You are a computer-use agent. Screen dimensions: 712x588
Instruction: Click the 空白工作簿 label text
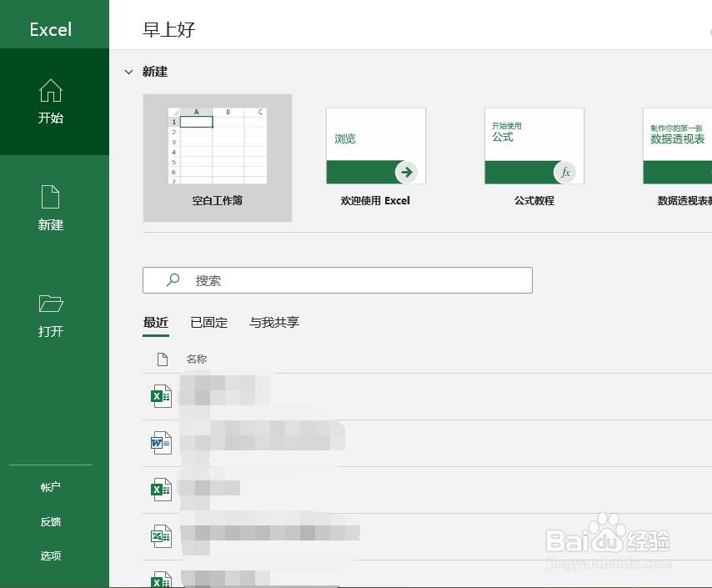pyautogui.click(x=218, y=200)
